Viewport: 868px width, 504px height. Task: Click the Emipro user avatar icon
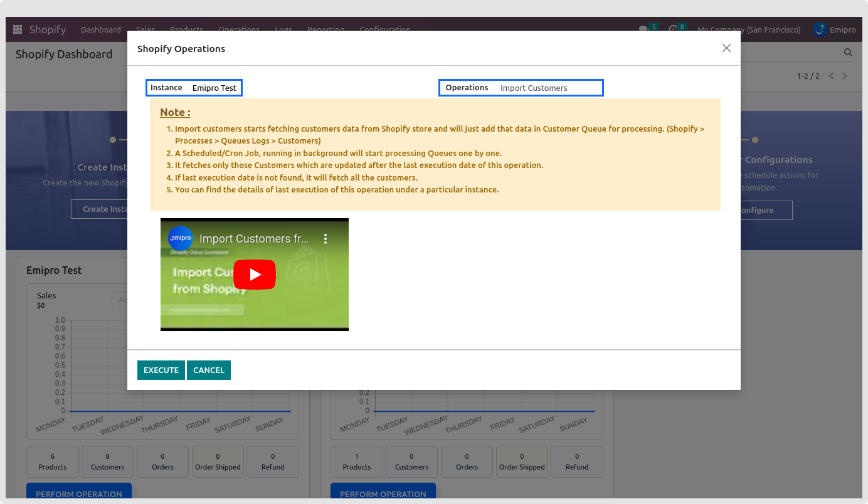pos(820,29)
